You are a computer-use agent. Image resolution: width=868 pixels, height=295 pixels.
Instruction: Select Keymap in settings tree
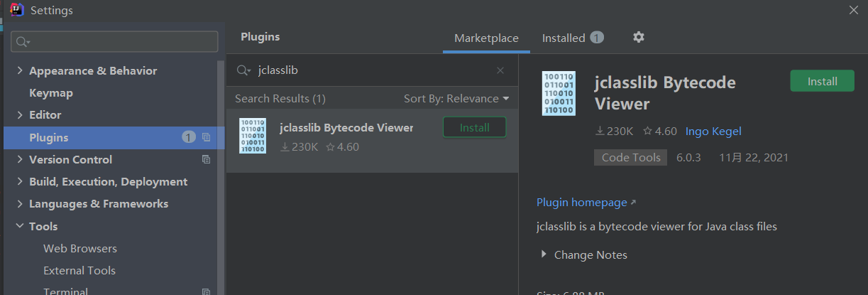tap(51, 93)
